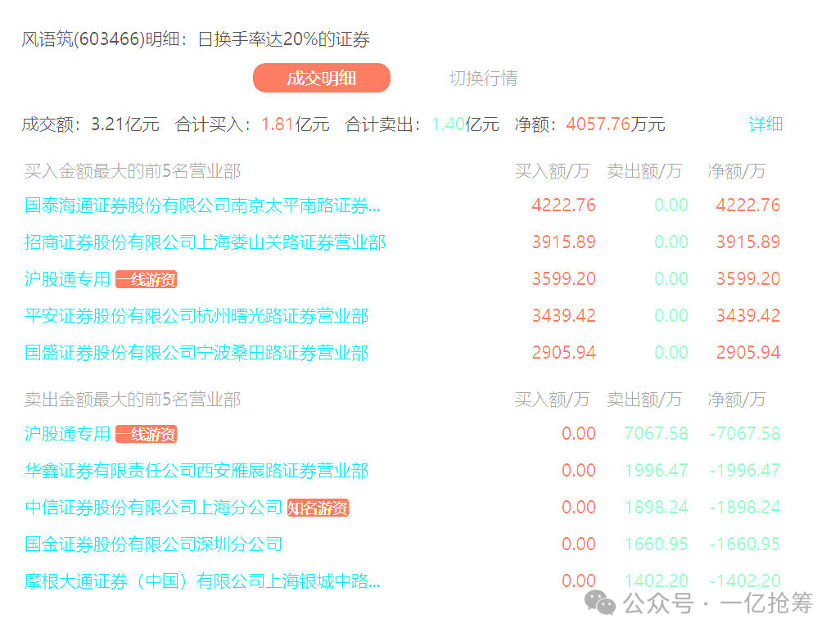Open the 详细 link
The image size is (840, 637).
click(765, 124)
